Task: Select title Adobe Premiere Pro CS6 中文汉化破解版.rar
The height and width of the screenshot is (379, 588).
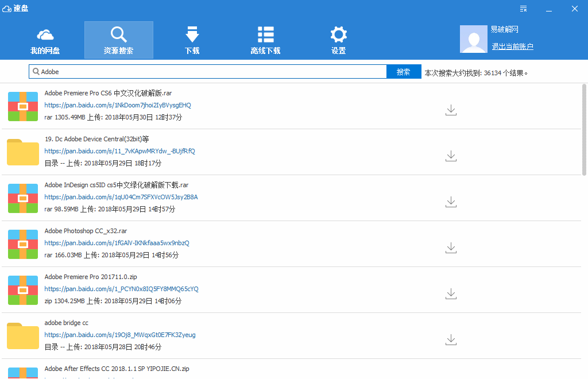Action: 108,93
